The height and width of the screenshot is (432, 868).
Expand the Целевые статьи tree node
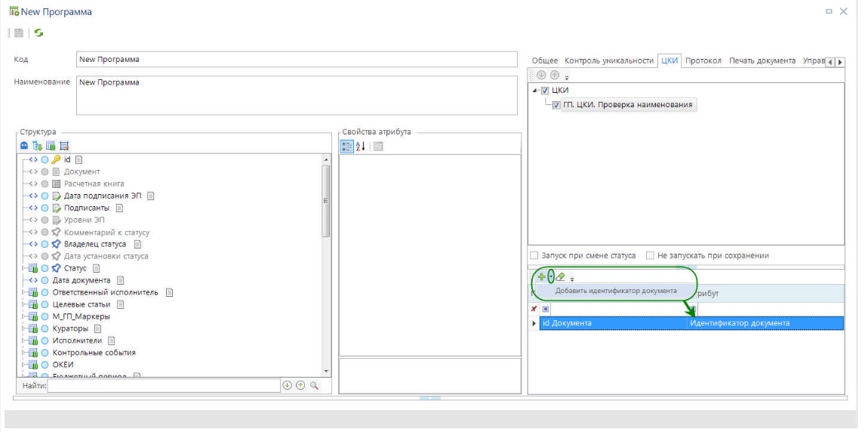pyautogui.click(x=23, y=304)
